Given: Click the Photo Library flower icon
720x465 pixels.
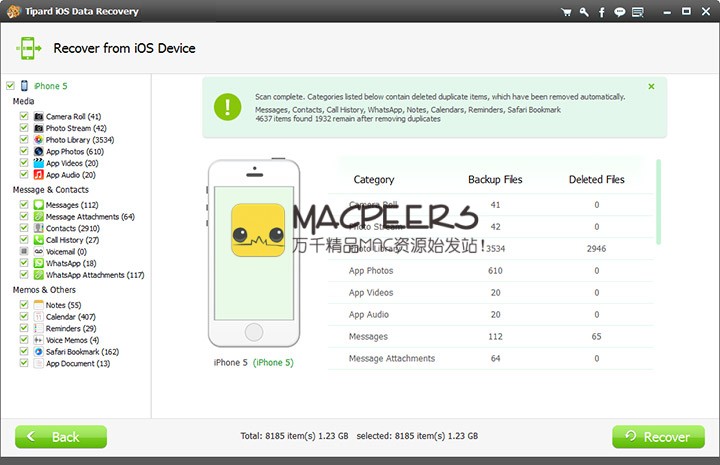Looking at the screenshot, I should [x=39, y=140].
